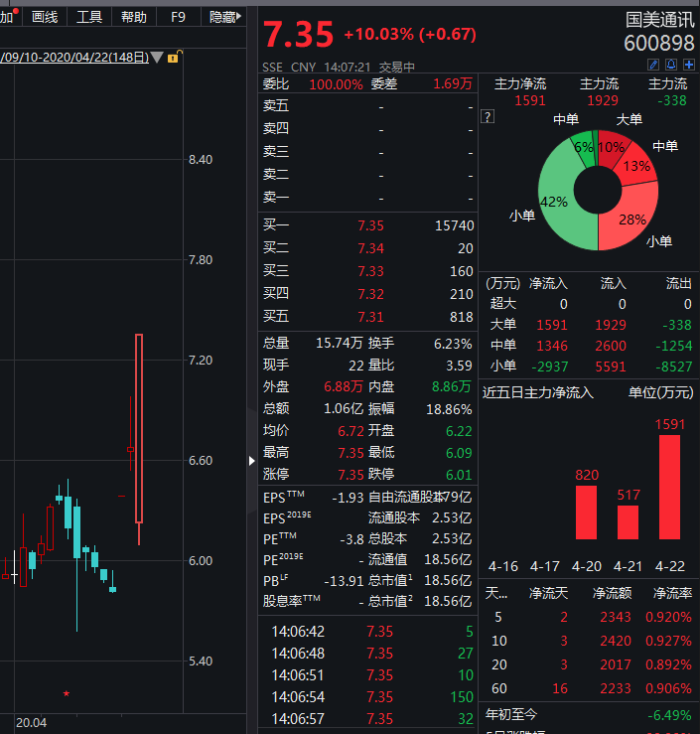Click the 买三 bid price 7.33
Screen dimensions: 700x734
tap(370, 271)
